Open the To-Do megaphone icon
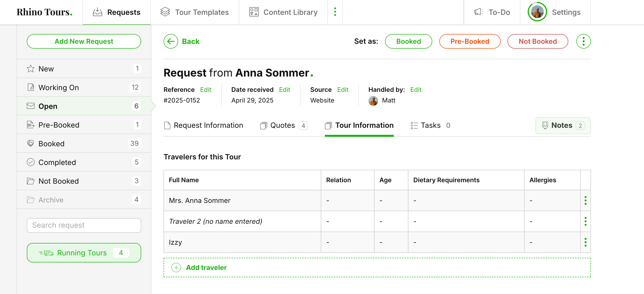Viewport: 644px width, 294px height. point(478,12)
